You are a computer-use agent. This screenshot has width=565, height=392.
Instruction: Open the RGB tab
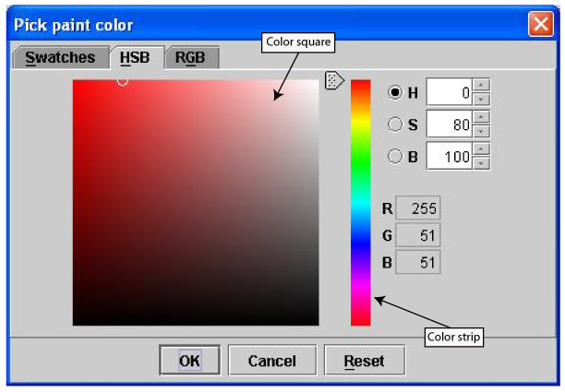pos(191,57)
